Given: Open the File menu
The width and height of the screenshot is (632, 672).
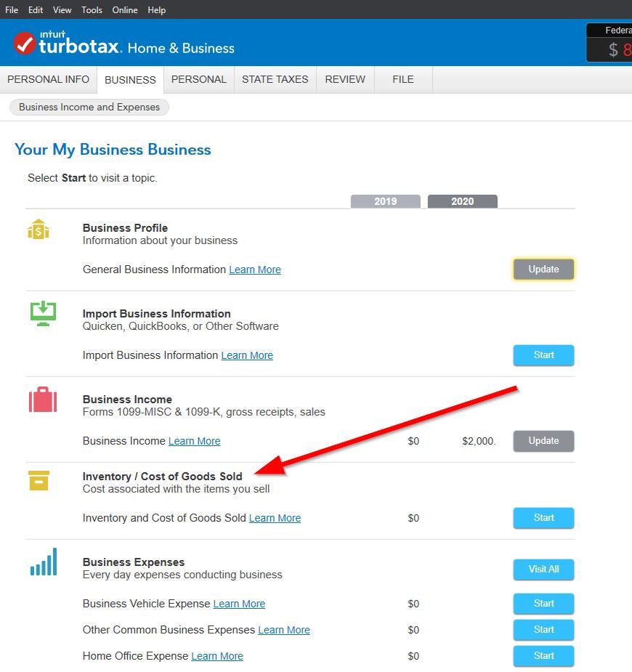Looking at the screenshot, I should 12,10.
